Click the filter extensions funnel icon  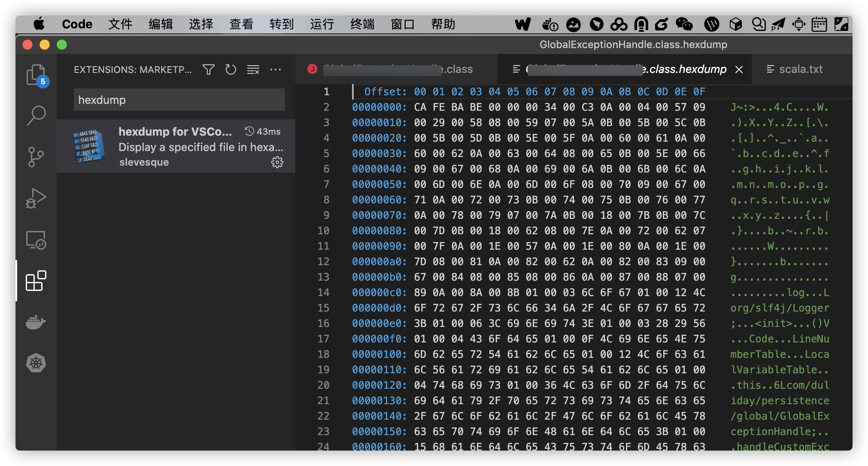coord(209,70)
